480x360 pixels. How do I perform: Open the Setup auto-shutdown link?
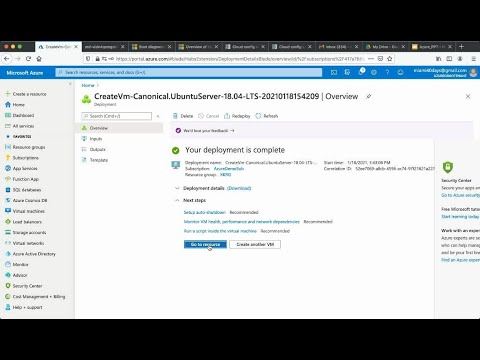pos(205,212)
